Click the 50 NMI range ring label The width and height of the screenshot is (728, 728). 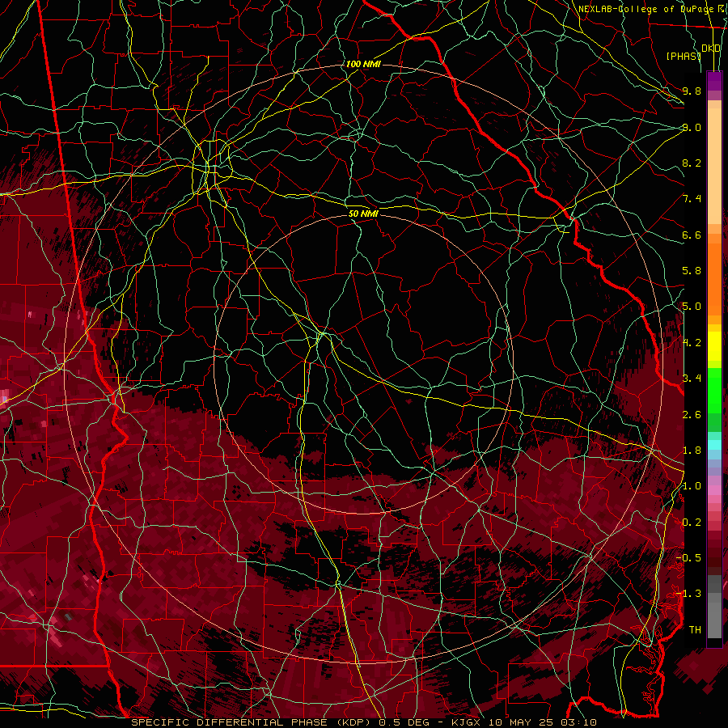(363, 214)
